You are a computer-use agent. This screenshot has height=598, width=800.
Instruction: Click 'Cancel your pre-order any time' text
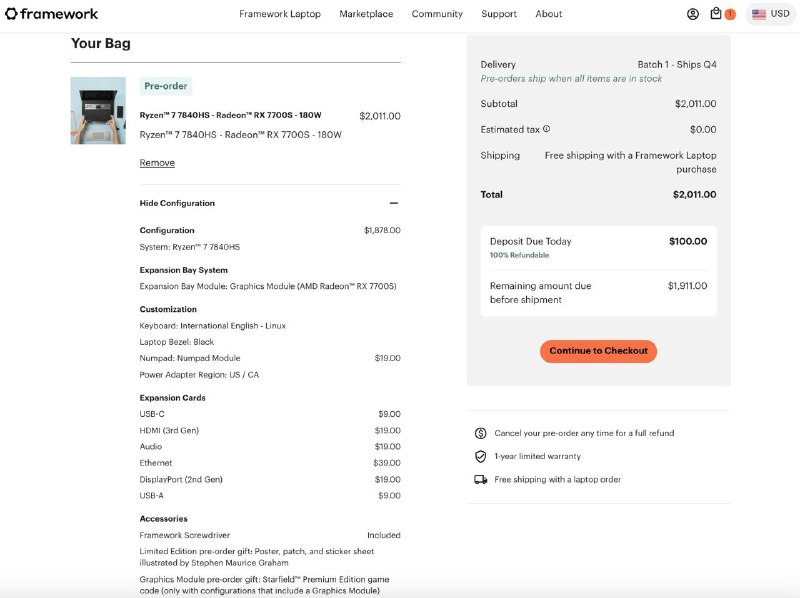point(584,433)
